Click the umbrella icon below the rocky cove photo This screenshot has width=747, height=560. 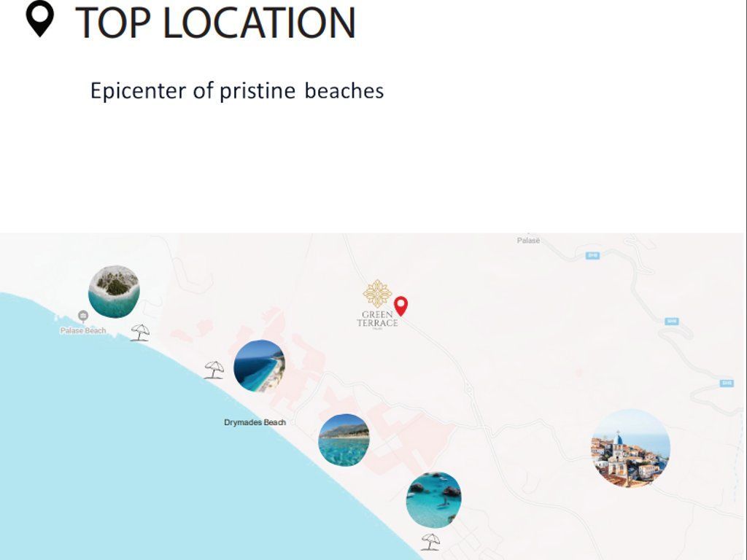[430, 541]
